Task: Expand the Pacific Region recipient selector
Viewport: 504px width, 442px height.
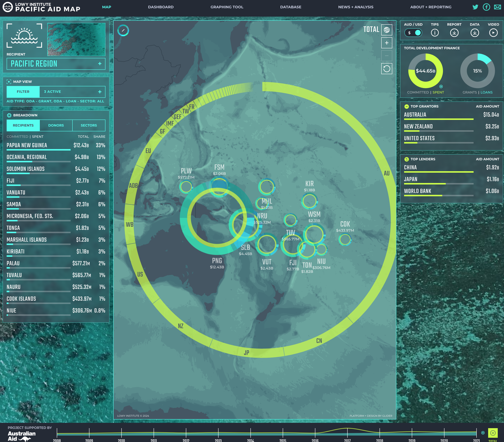Action: 100,64
